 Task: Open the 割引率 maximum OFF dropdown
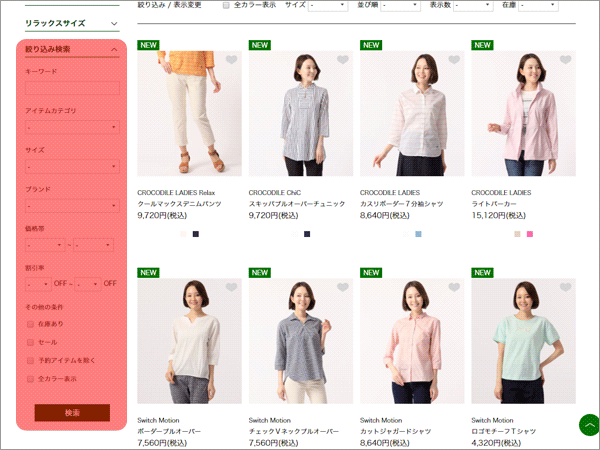point(88,284)
